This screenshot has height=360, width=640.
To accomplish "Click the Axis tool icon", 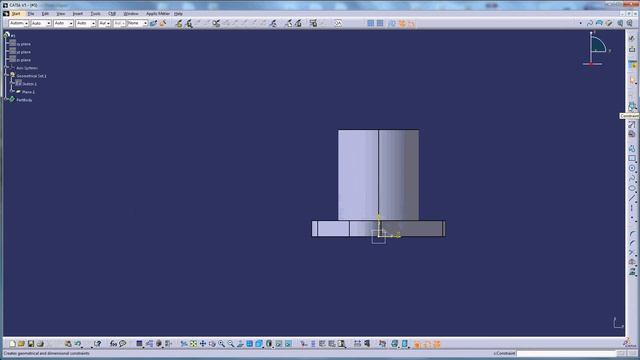I will click(x=632, y=208).
